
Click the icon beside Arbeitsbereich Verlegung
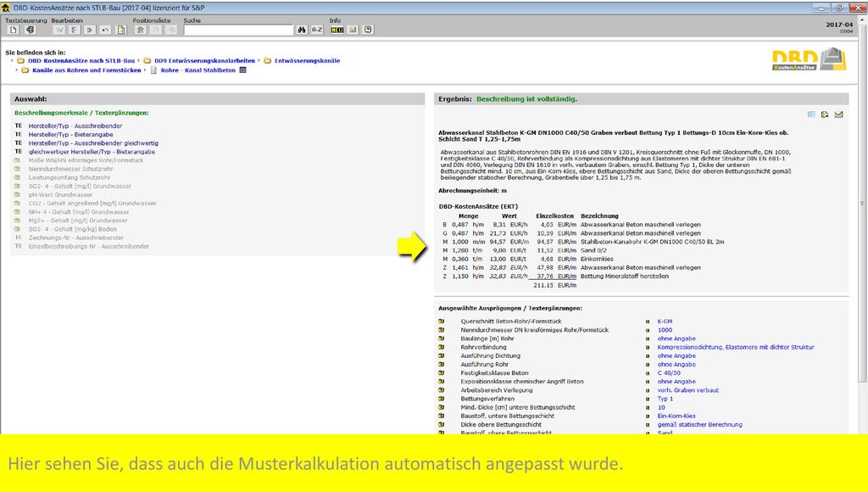point(441,390)
